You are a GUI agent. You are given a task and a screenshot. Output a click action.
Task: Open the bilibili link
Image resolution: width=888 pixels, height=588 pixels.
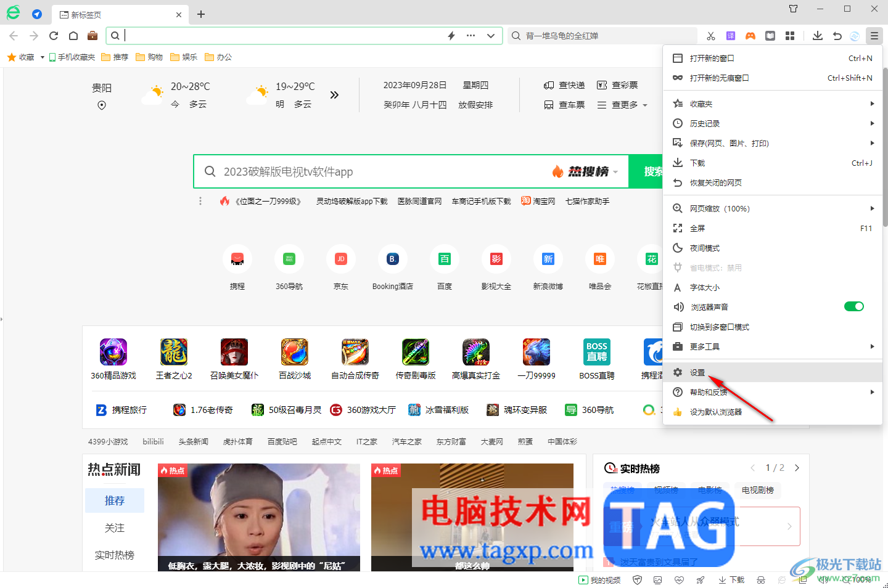tap(153, 441)
